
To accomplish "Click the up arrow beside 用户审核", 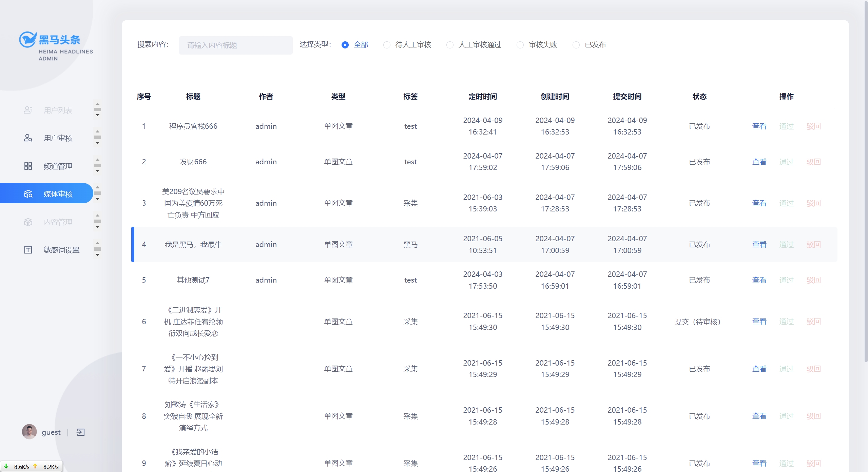I will (97, 131).
